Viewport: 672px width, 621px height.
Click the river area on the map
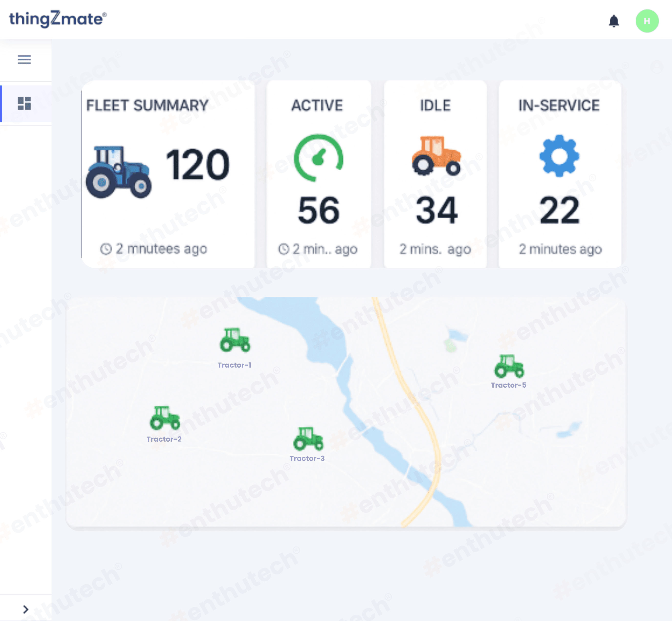pyautogui.click(x=323, y=339)
